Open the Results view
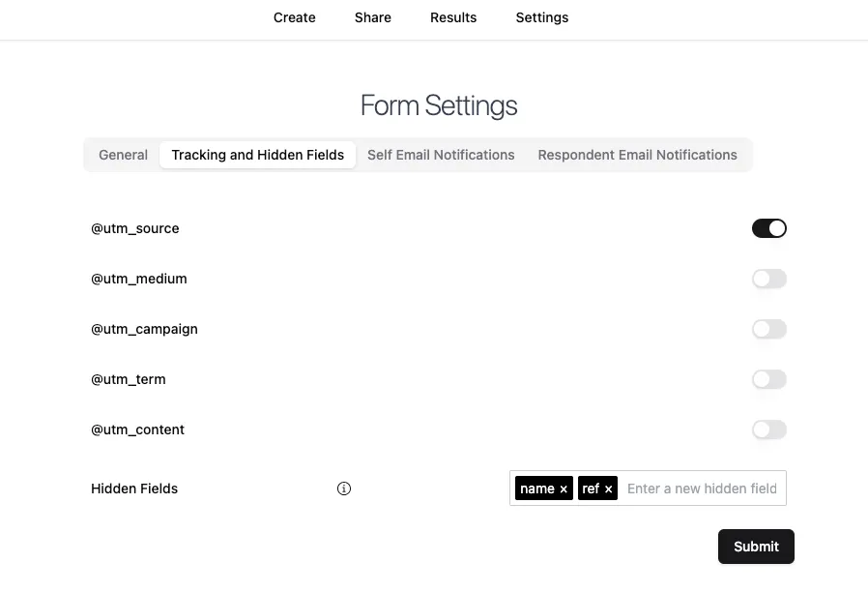 (x=453, y=17)
